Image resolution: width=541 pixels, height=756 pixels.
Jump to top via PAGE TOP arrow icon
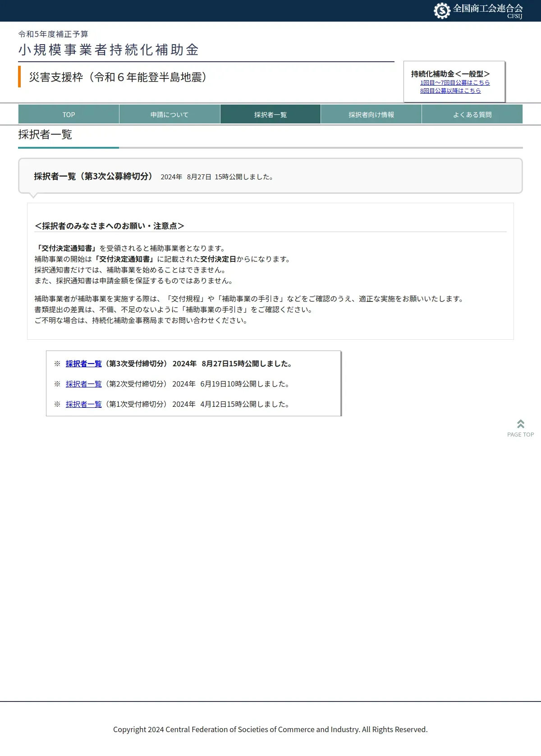click(521, 424)
